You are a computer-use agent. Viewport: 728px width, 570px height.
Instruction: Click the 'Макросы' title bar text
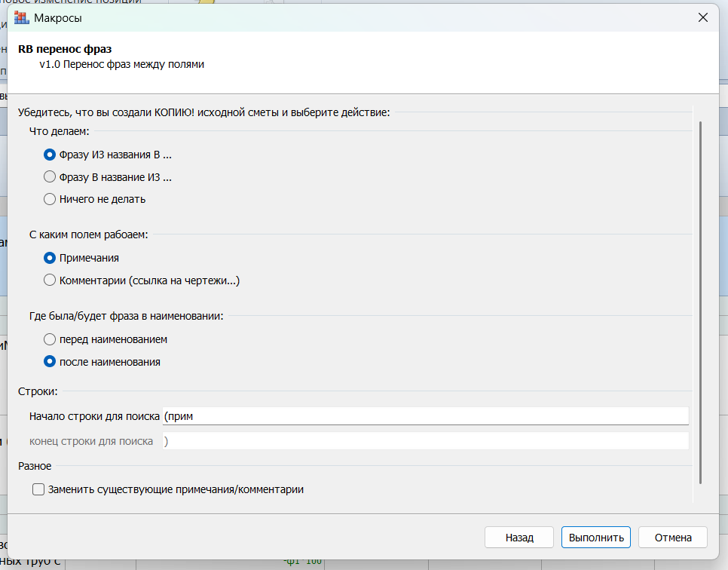pyautogui.click(x=58, y=17)
